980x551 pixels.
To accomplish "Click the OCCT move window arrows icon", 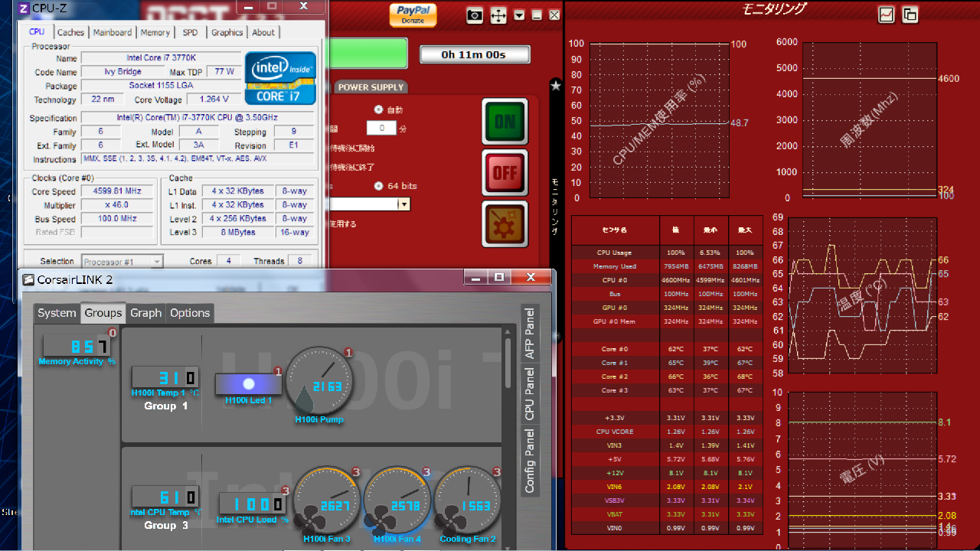I will [x=498, y=15].
